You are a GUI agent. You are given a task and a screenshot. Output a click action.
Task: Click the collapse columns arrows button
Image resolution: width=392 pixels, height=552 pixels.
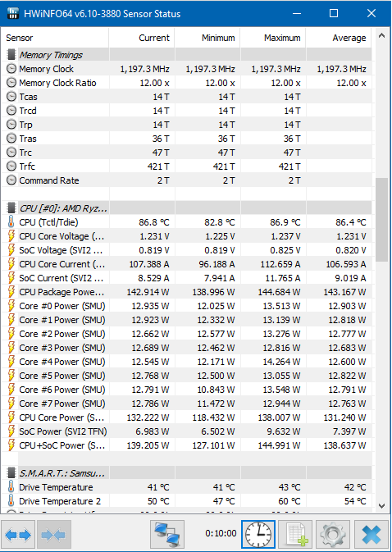54,535
